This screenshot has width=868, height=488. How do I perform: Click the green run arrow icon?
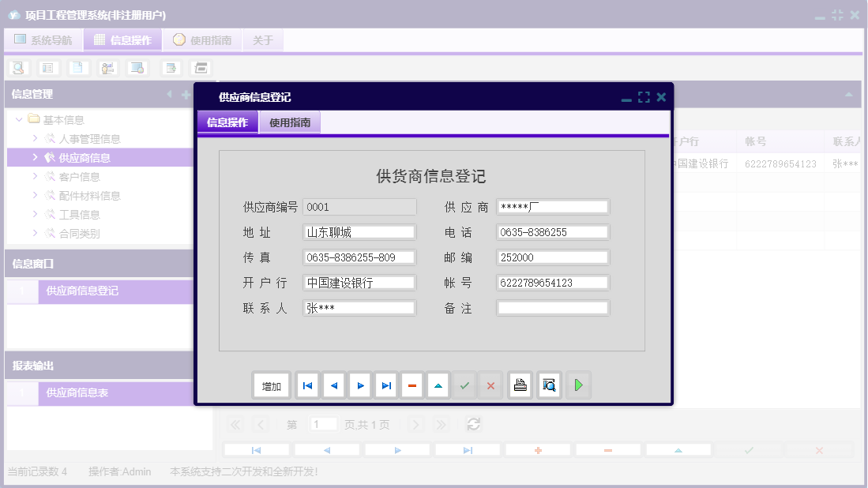point(577,385)
